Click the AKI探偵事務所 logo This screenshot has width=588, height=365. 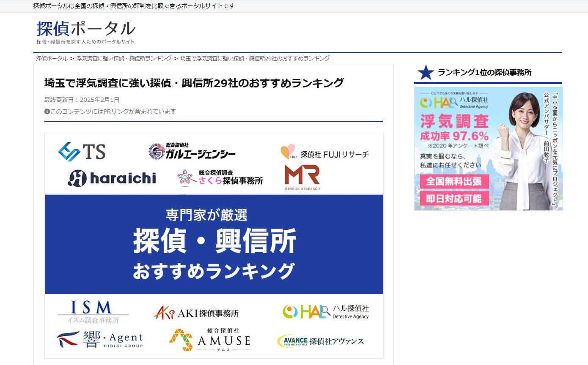pos(196,313)
